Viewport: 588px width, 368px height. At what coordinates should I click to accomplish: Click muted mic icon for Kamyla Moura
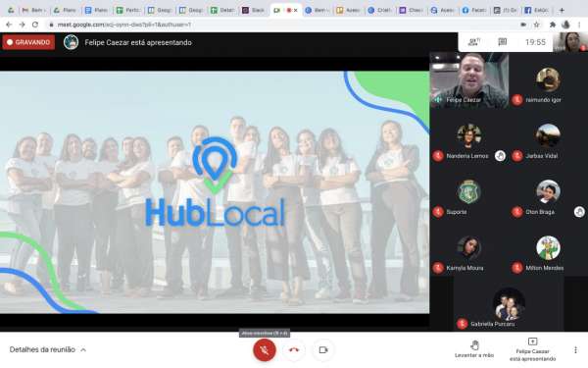438,268
